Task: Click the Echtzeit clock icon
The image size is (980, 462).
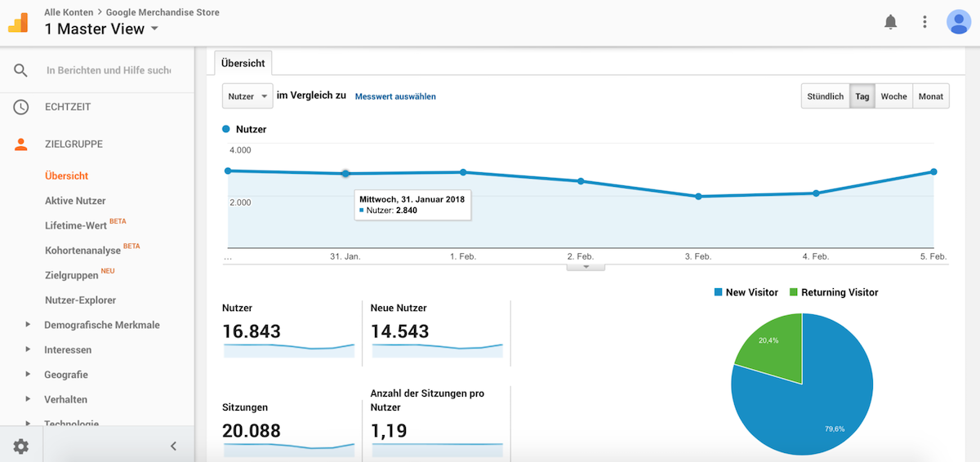Action: tap(21, 107)
